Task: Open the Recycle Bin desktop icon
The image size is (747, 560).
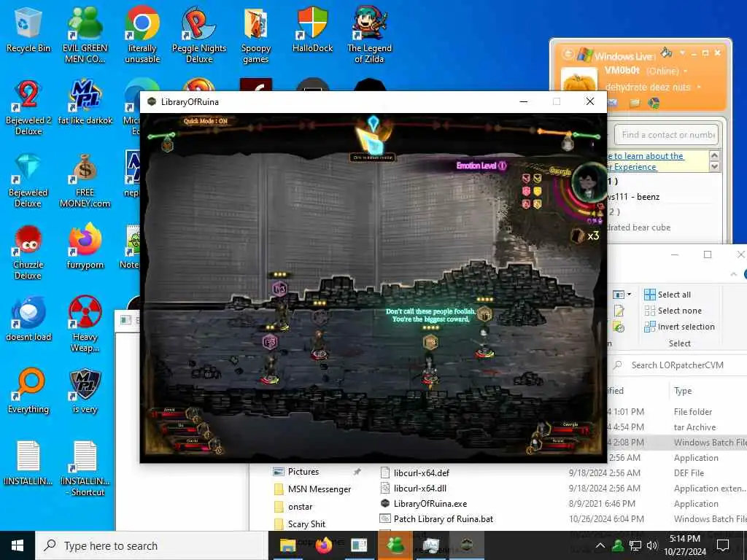Action: pos(28,29)
